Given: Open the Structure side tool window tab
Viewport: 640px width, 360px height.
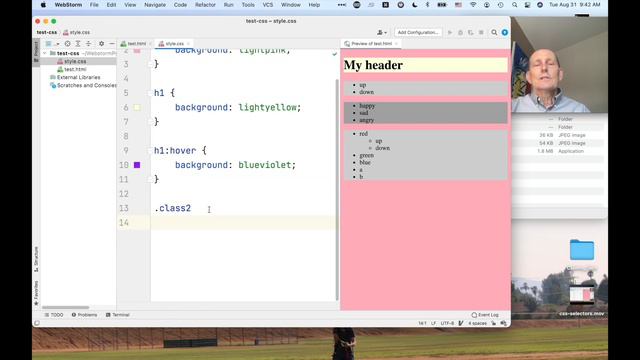Looking at the screenshot, I should pyautogui.click(x=36, y=259).
